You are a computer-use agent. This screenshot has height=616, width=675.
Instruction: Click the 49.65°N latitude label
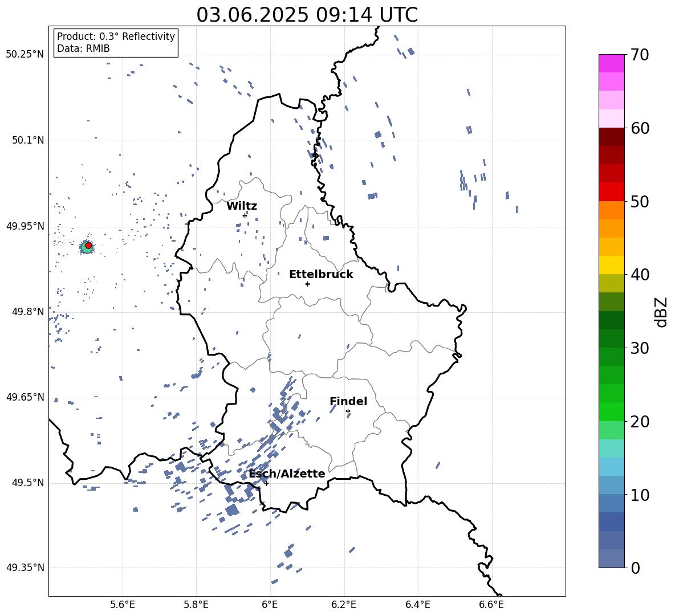(25, 397)
